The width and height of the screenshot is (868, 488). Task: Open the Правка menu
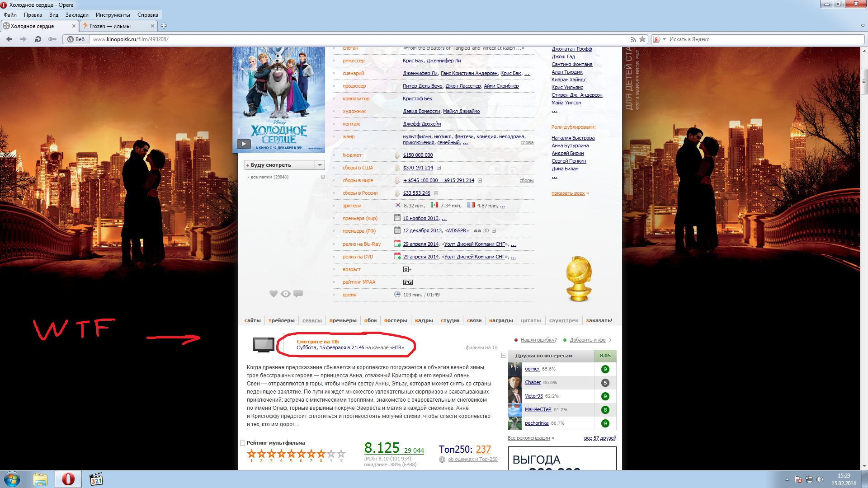33,14
